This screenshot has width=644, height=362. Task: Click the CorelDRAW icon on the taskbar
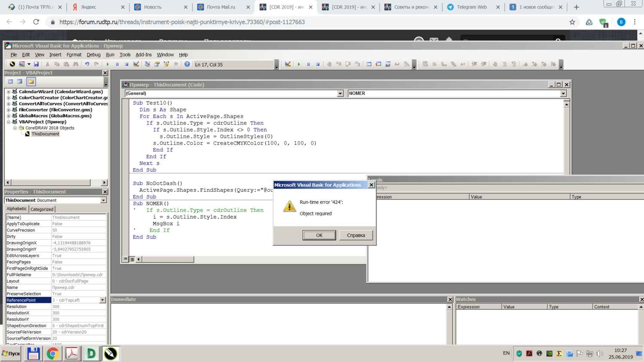tap(110, 353)
